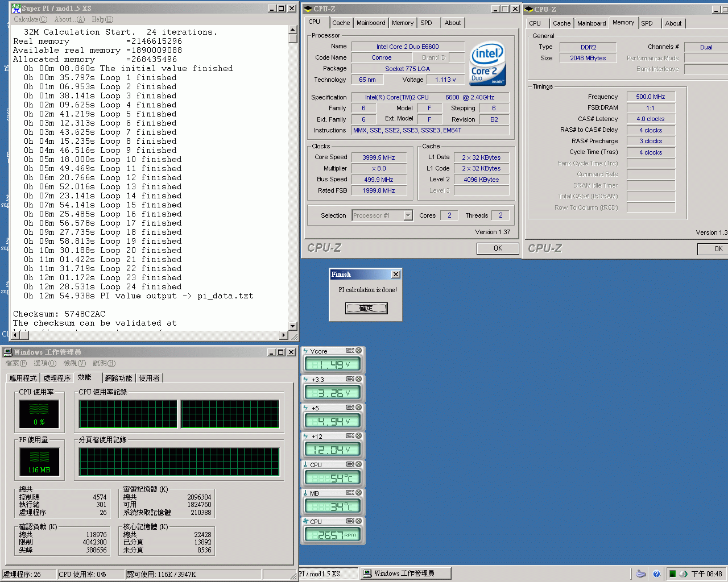
Task: Open the 選項(O) menu in Task Manager
Action: (x=45, y=363)
